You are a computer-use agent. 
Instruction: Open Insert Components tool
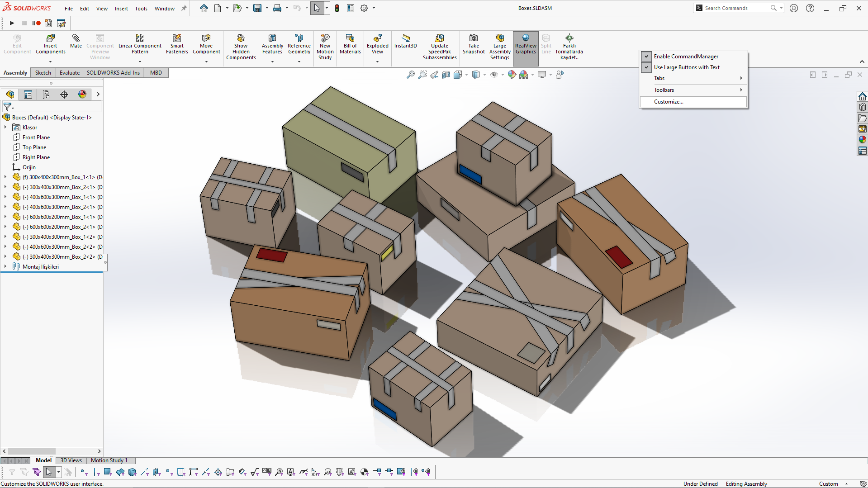click(50, 44)
